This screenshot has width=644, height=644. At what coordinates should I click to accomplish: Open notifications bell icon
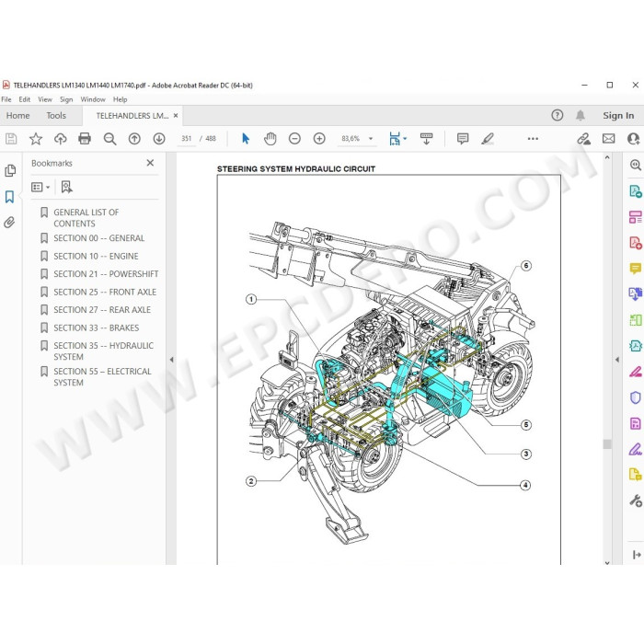(x=581, y=115)
